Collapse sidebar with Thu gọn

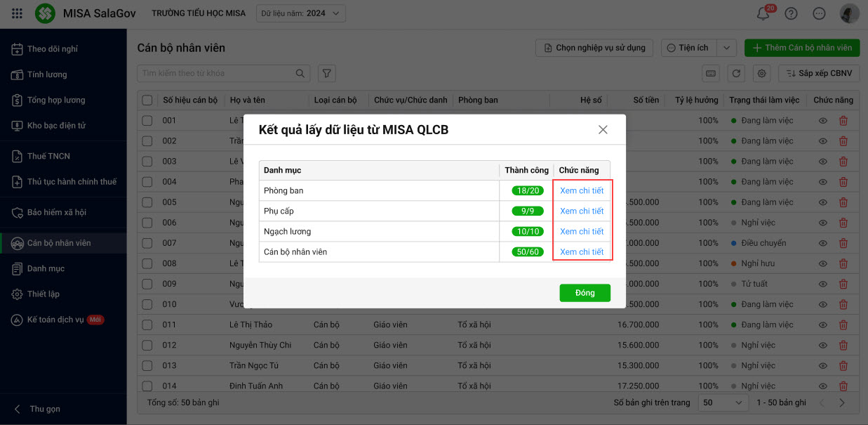point(36,409)
